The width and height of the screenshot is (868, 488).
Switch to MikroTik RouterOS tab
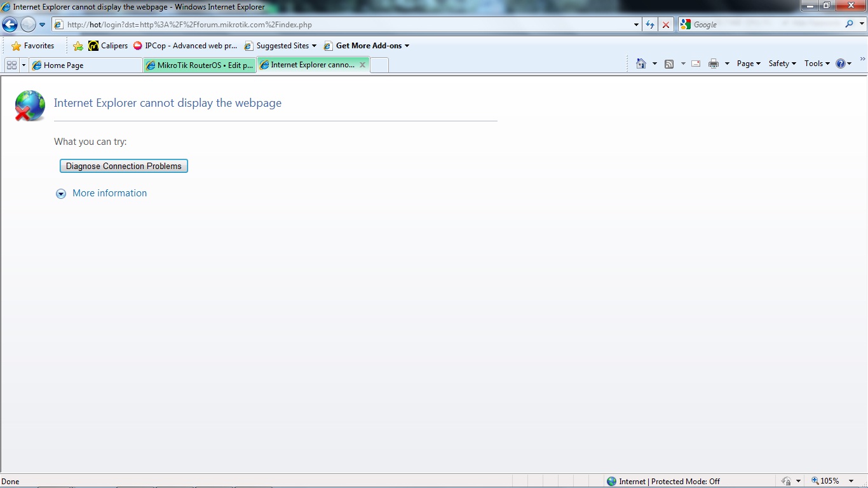[200, 65]
